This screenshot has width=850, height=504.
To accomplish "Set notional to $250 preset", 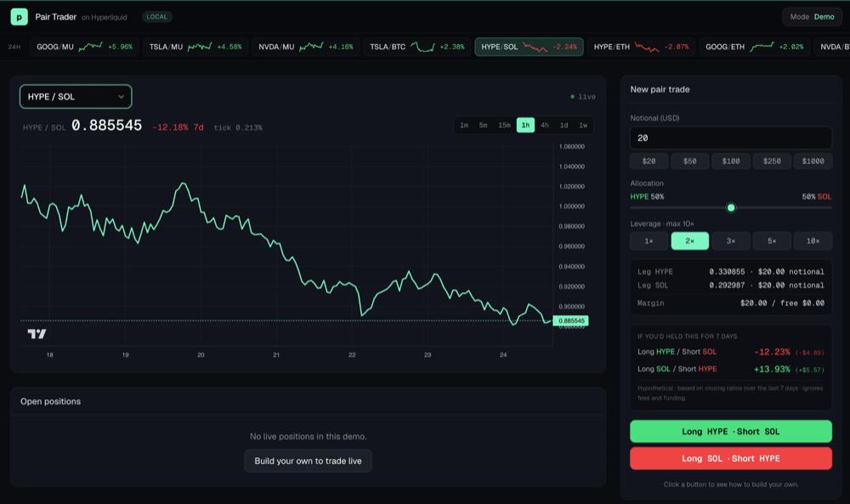I will [772, 161].
